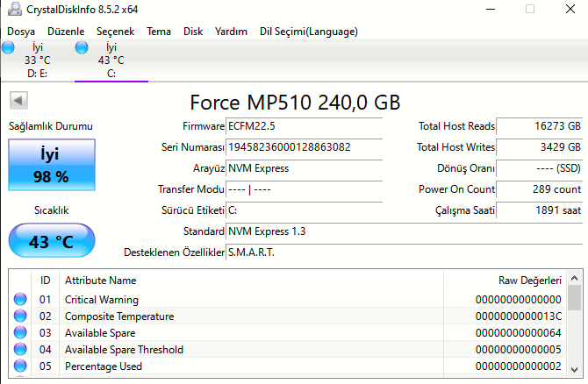Click the D: E: disk status orb
Screen dimensions: 588x384
(8, 48)
